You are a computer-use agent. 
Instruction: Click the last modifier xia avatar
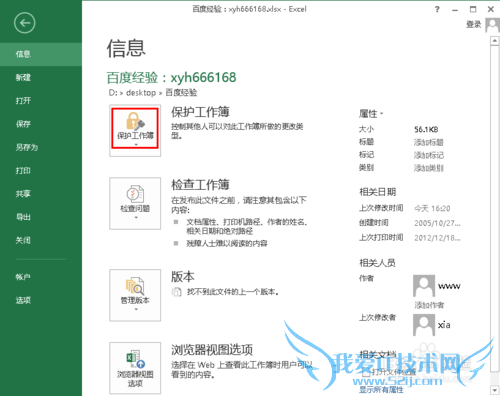point(424,325)
